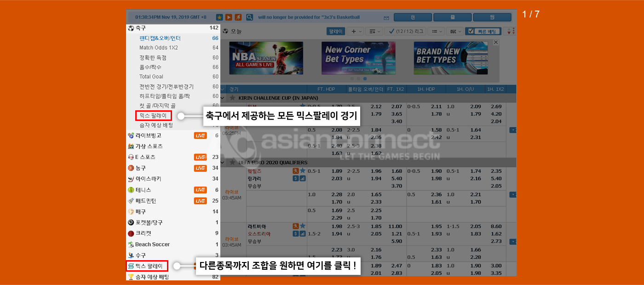This screenshot has height=285, width=644.
Task: Go to the third banner carousel dot
Action: 365,79
